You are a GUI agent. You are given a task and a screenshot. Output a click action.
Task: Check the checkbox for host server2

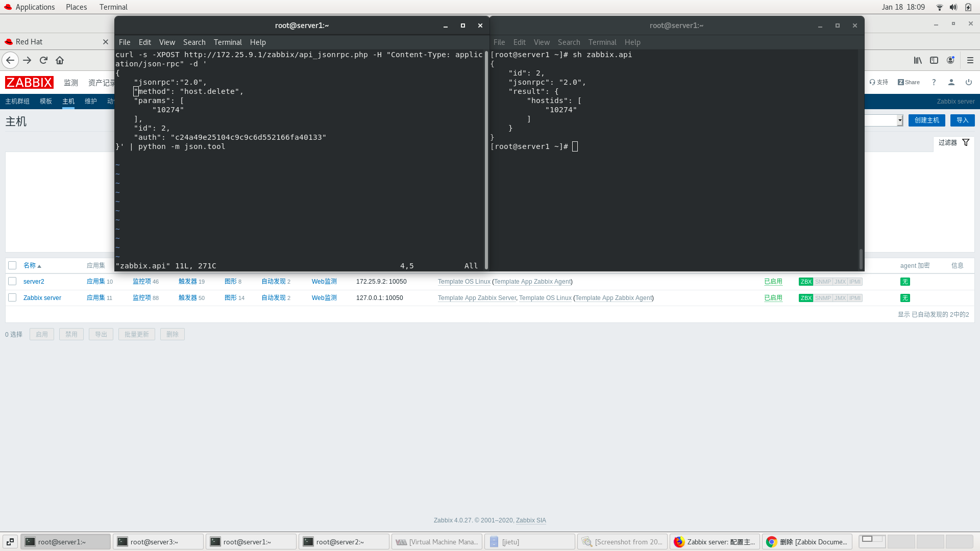[12, 281]
